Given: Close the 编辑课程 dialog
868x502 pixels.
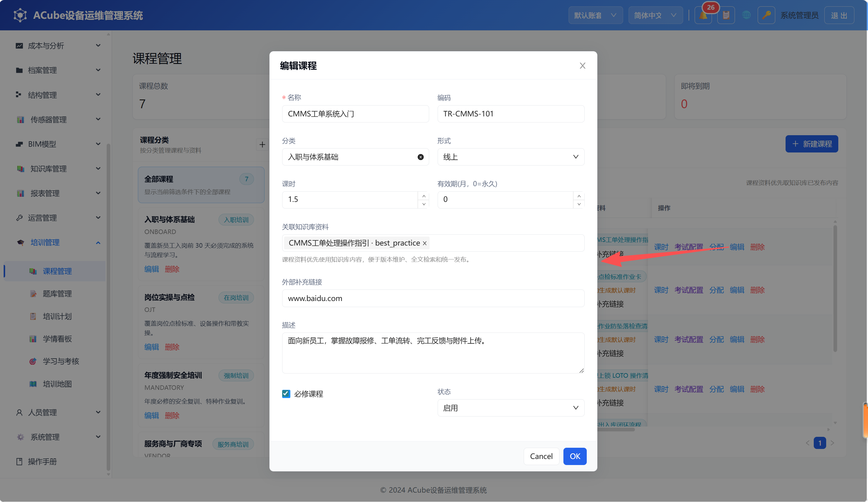Looking at the screenshot, I should click(x=583, y=65).
